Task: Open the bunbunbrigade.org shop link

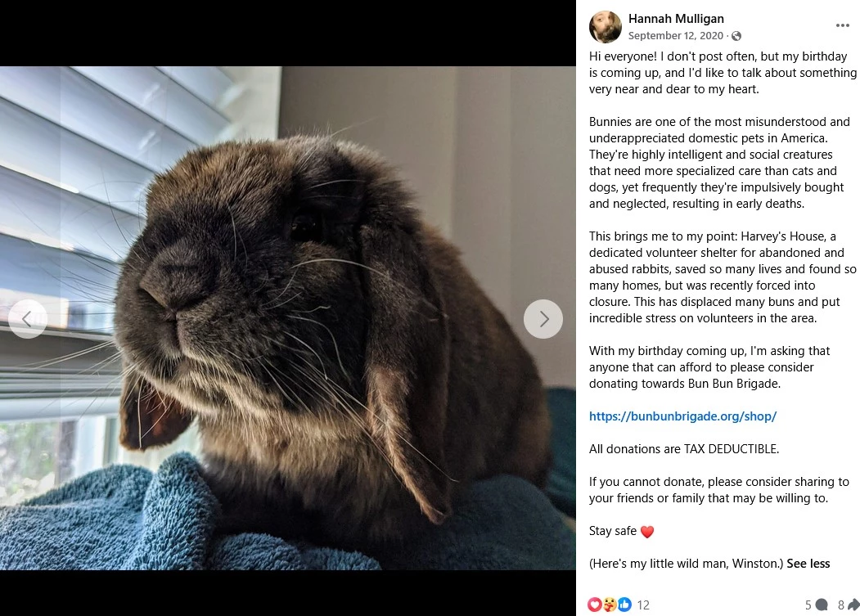Action: (682, 416)
